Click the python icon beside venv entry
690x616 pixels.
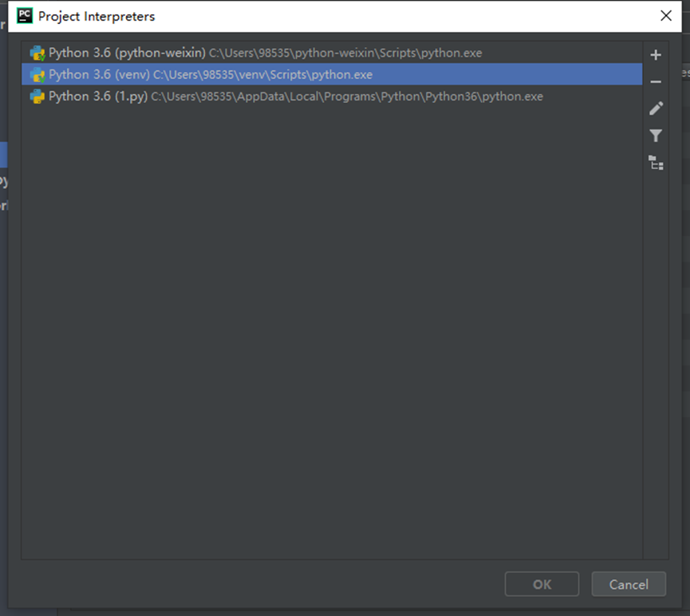[37, 75]
